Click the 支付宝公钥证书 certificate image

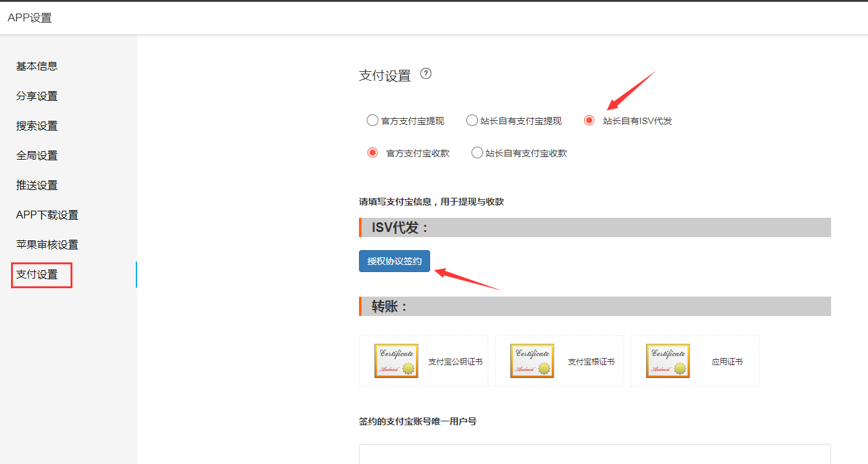(396, 361)
